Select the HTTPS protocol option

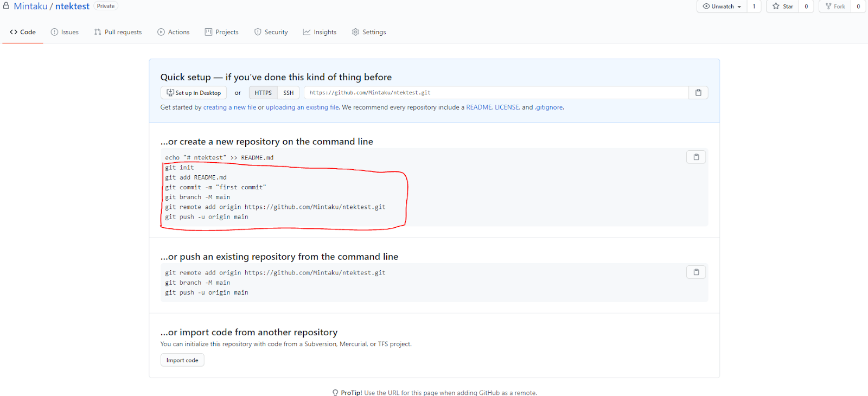263,93
